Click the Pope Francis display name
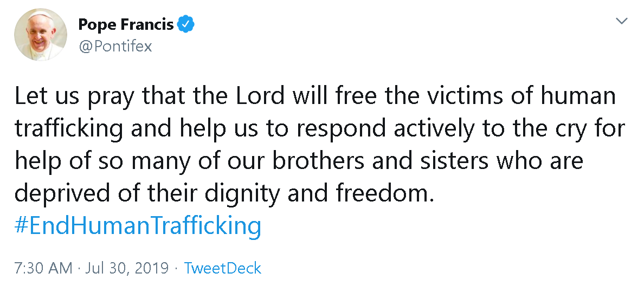The height and width of the screenshot is (286, 644). coord(126,24)
